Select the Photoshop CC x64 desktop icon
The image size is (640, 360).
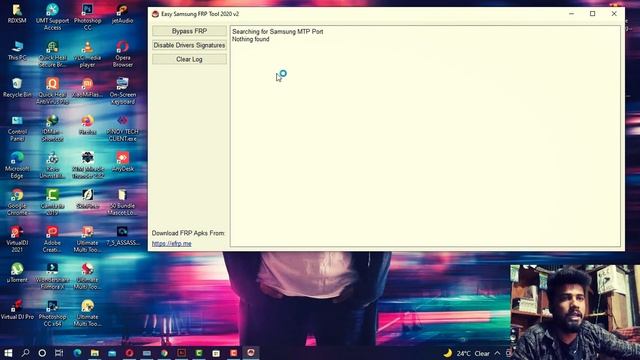(52, 314)
